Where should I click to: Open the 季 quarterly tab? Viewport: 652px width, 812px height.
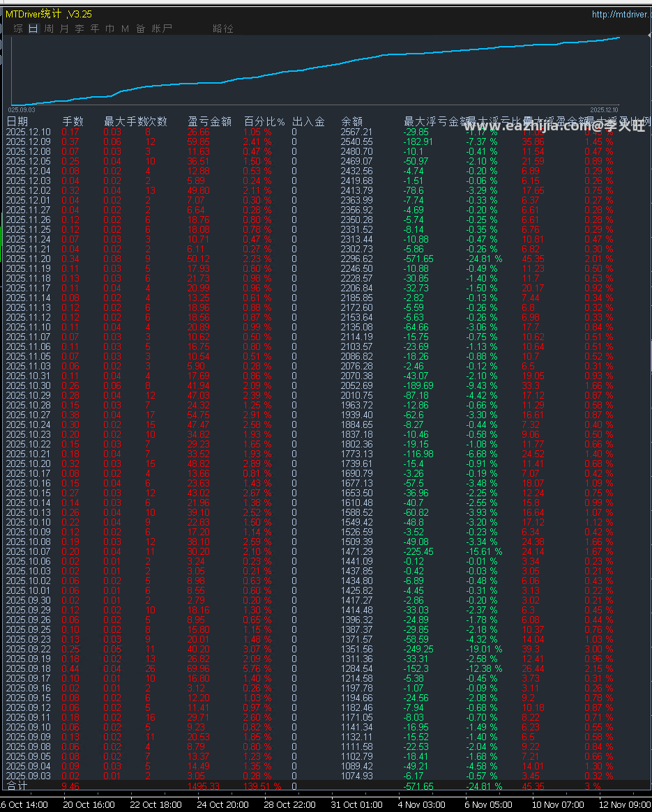pos(79,29)
